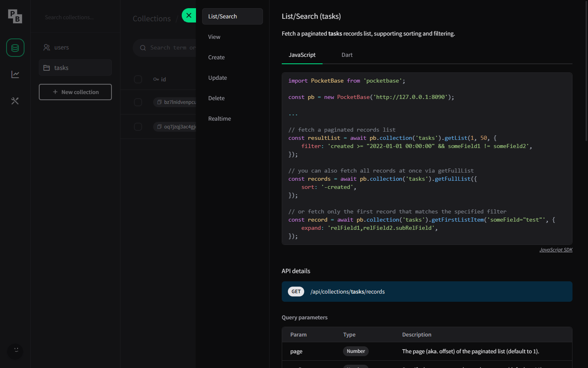Open the Create API section

pyautogui.click(x=216, y=57)
